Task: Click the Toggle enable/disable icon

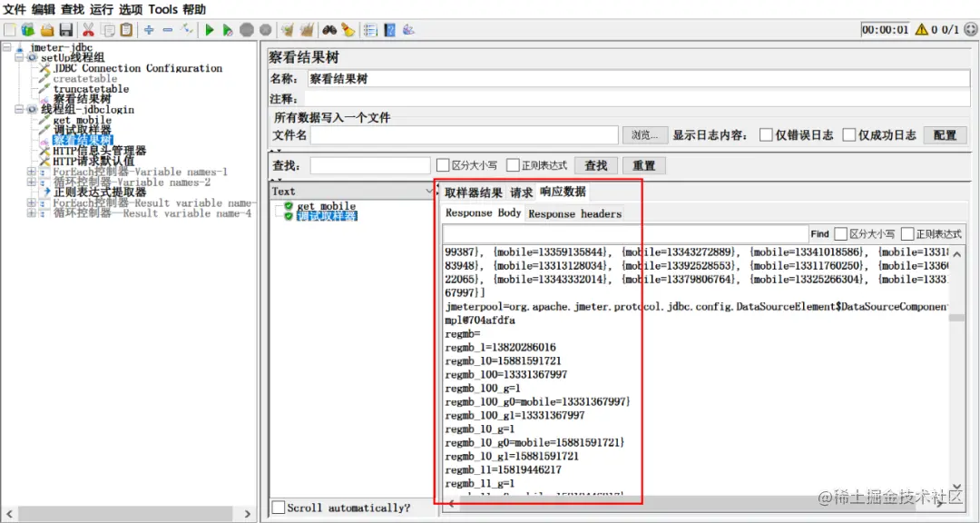Action: pyautogui.click(x=186, y=29)
